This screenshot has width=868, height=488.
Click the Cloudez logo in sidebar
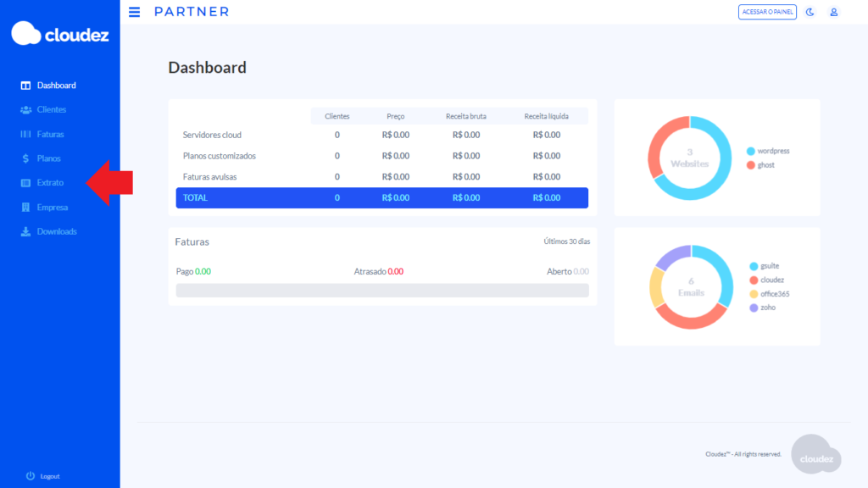pos(59,34)
